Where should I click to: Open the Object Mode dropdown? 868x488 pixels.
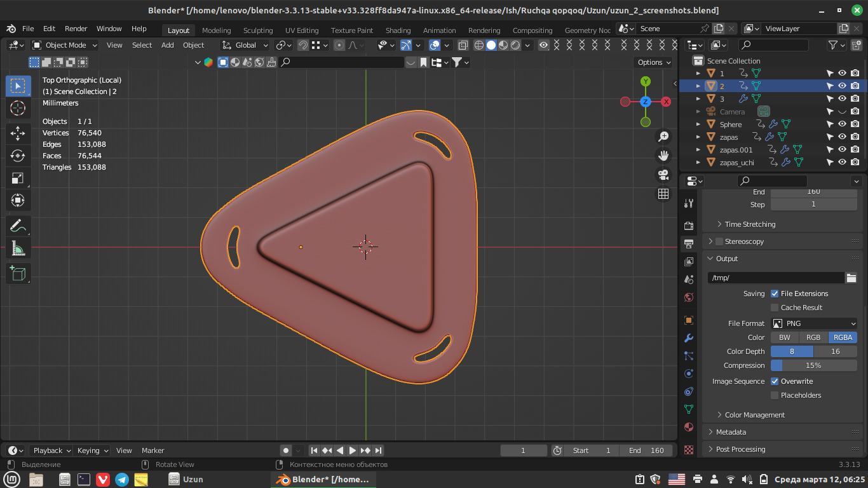pos(65,45)
